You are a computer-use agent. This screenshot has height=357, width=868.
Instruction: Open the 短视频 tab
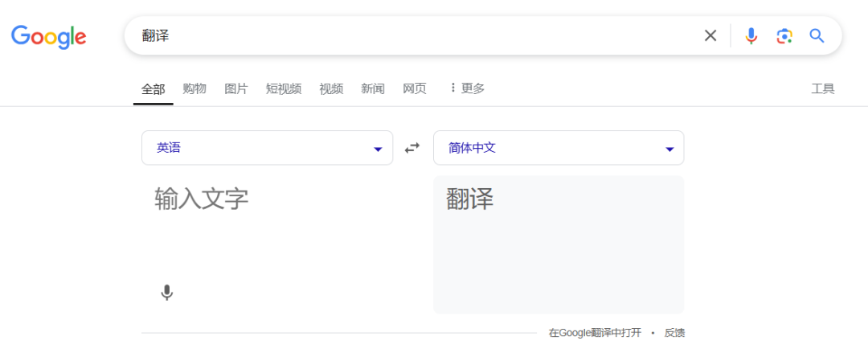284,88
